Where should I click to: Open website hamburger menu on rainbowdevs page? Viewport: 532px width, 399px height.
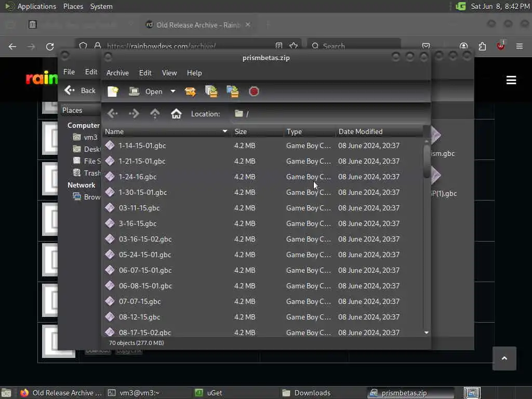click(511, 80)
